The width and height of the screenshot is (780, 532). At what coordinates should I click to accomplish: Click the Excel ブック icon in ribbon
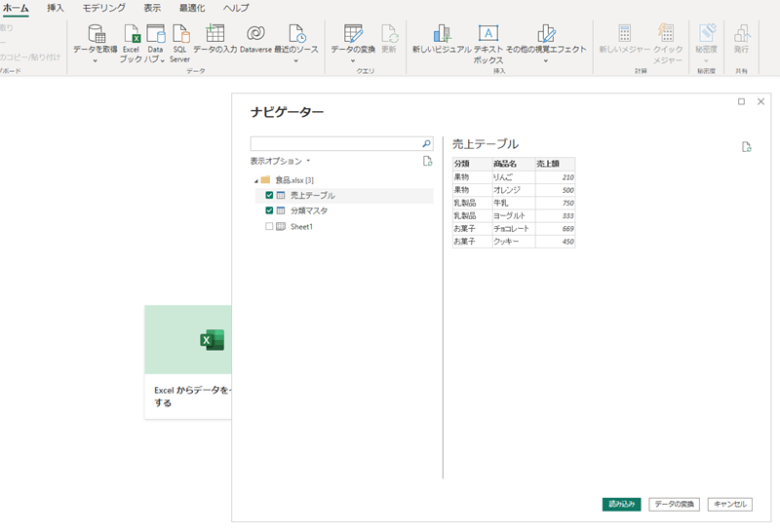132,35
